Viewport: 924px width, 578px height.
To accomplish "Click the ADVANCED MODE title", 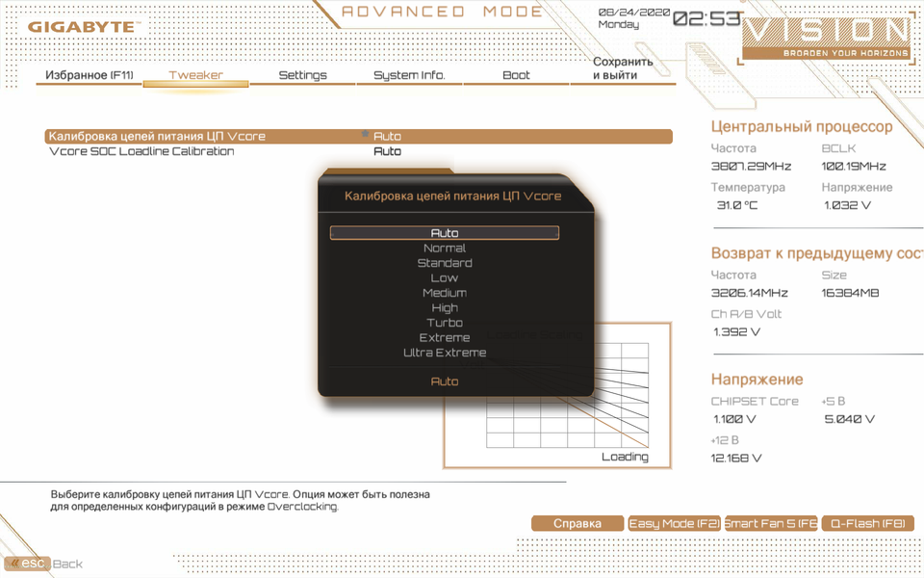I will 442,12.
